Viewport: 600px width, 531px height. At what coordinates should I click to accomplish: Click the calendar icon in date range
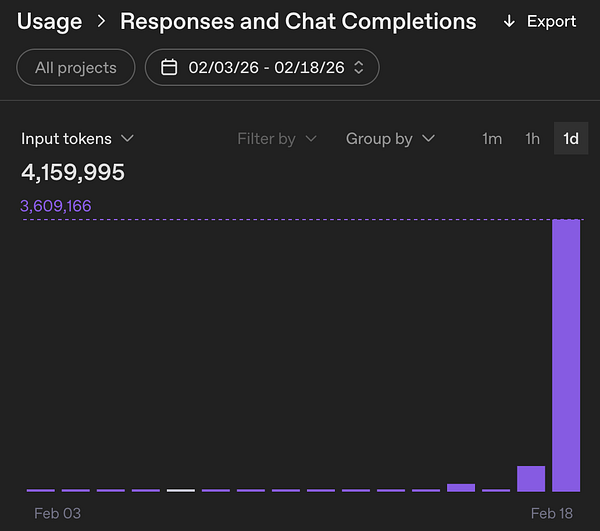click(x=169, y=67)
